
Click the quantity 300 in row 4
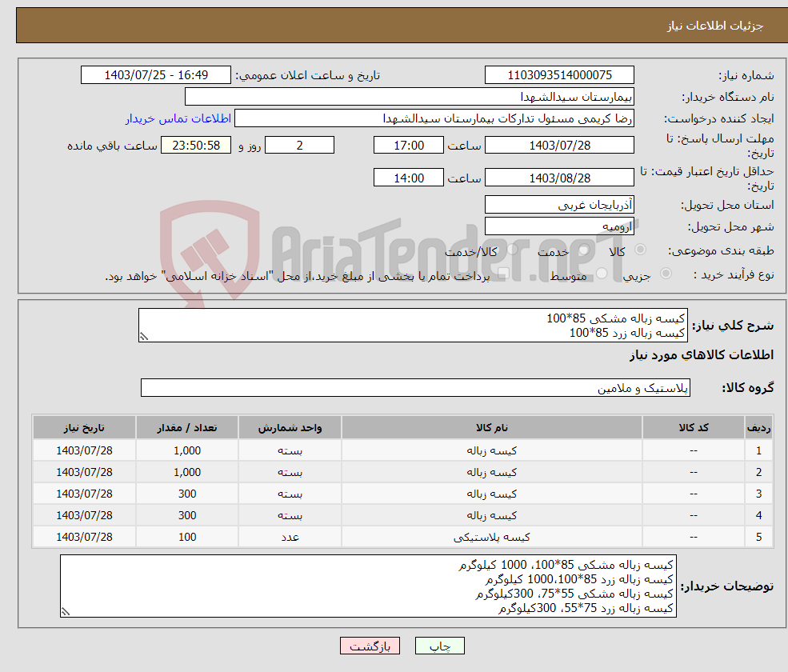click(187, 516)
